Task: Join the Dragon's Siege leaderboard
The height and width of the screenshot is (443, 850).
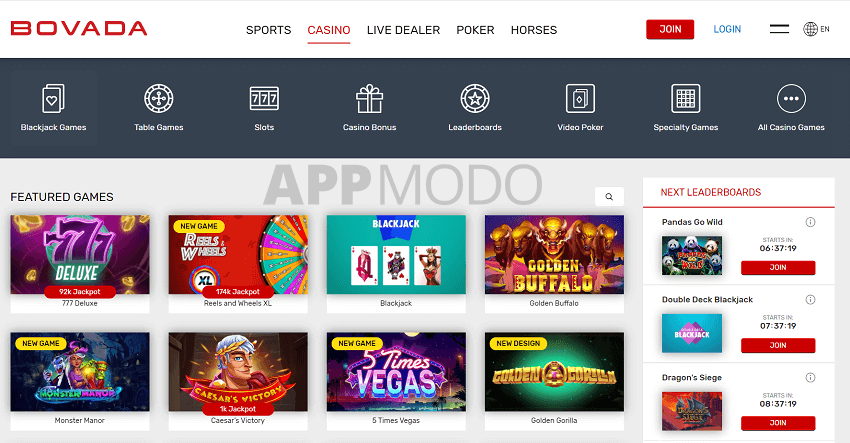Action: click(778, 423)
